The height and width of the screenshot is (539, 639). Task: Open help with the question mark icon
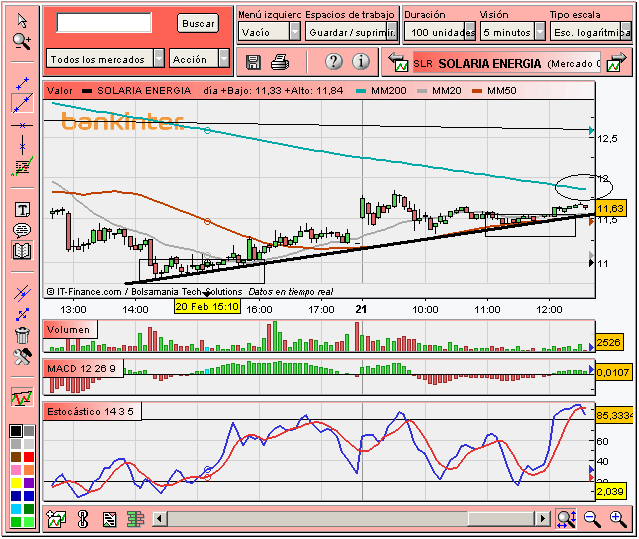(334, 62)
